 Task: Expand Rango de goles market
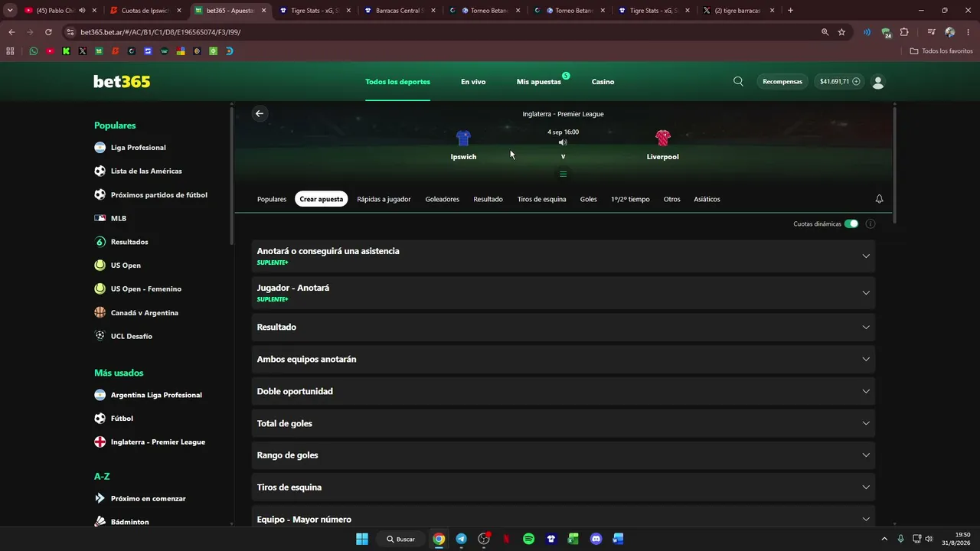pyautogui.click(x=563, y=455)
